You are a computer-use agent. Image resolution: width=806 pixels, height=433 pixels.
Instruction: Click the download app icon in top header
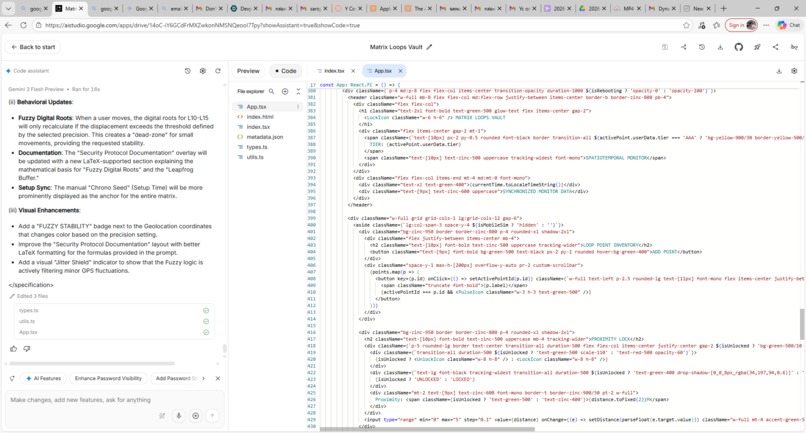[x=720, y=47]
